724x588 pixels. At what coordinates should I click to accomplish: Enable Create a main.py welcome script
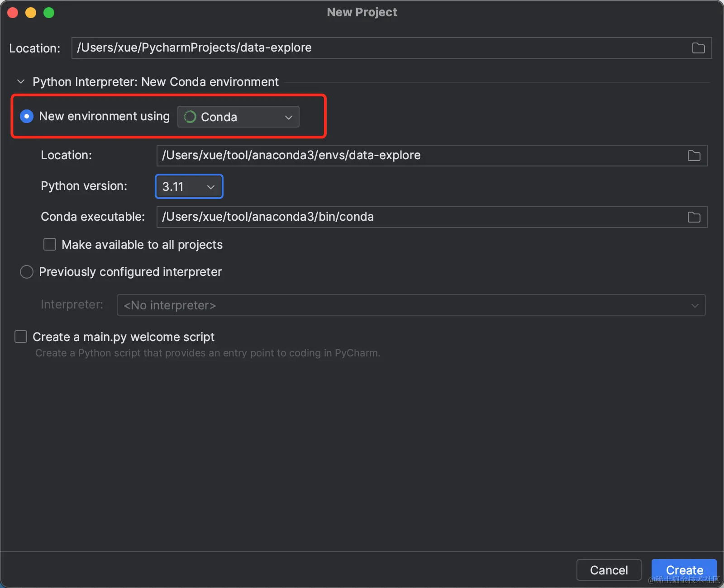point(21,337)
